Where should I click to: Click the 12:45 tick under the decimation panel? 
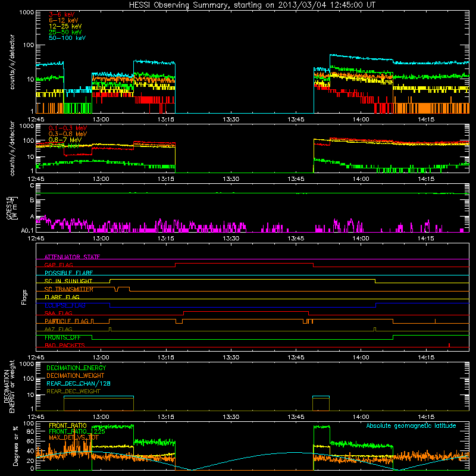click(x=36, y=417)
